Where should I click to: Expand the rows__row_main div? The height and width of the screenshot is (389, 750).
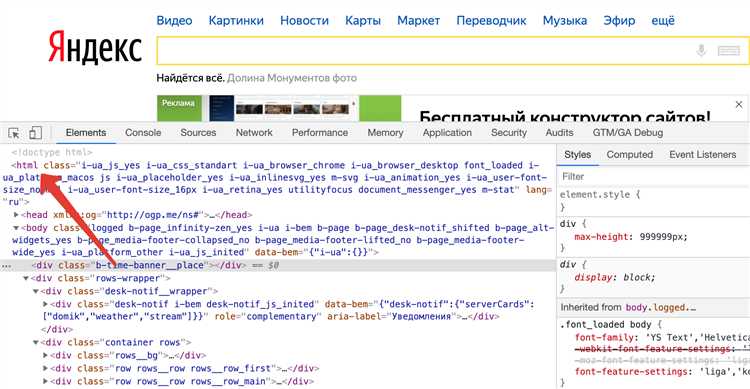pos(45,381)
